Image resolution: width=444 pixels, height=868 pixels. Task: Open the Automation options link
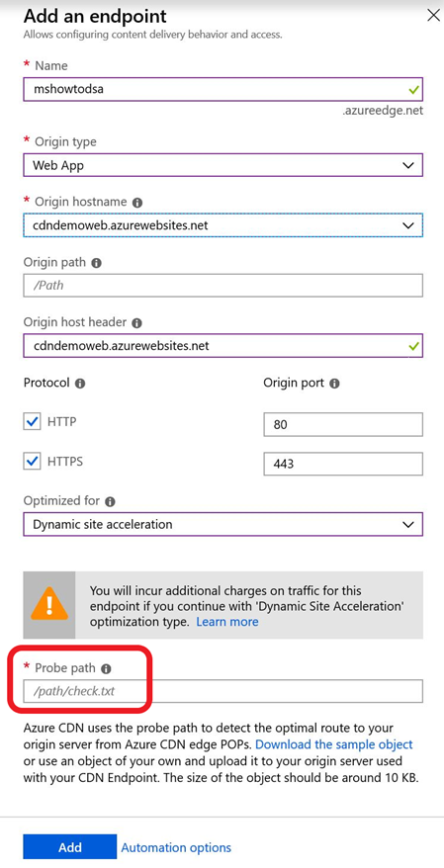[176, 847]
